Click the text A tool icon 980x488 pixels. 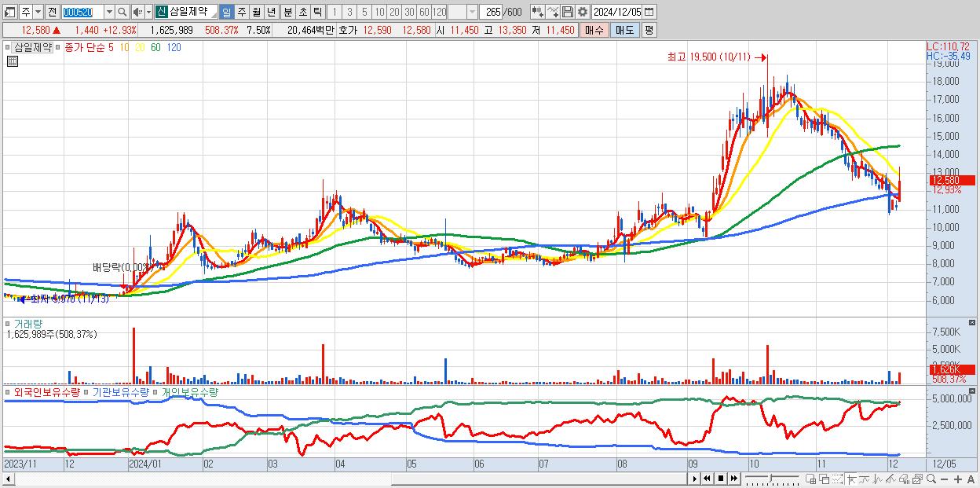971,479
